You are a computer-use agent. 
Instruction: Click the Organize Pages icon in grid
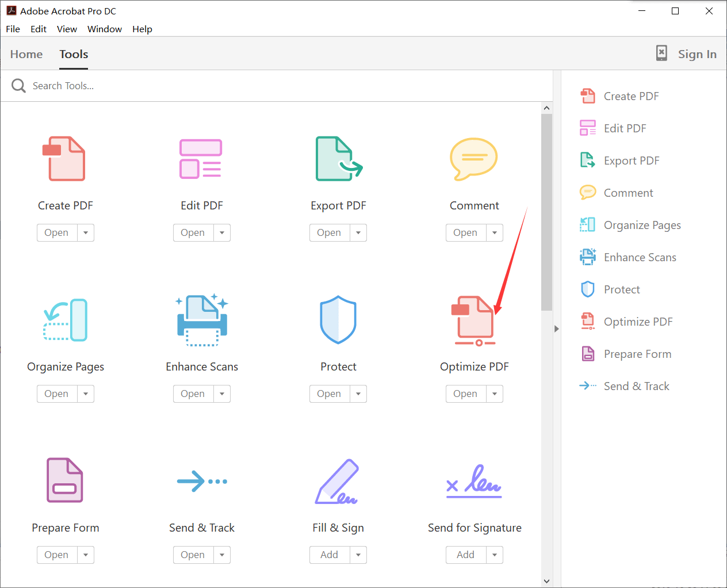(x=66, y=320)
